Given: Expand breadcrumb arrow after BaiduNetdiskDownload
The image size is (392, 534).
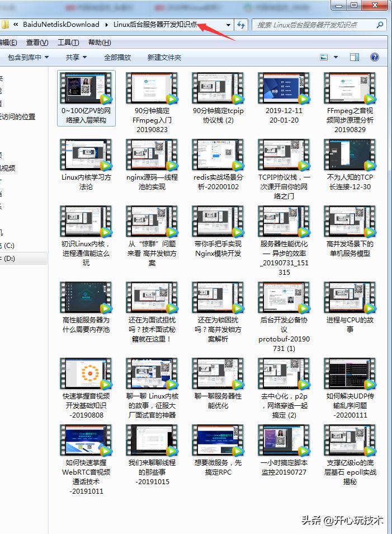Looking at the screenshot, I should pyautogui.click(x=106, y=25).
